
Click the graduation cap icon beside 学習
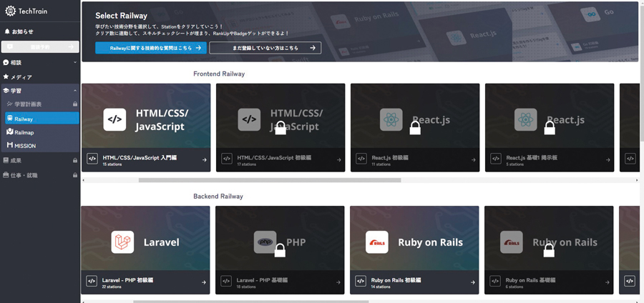click(6, 91)
